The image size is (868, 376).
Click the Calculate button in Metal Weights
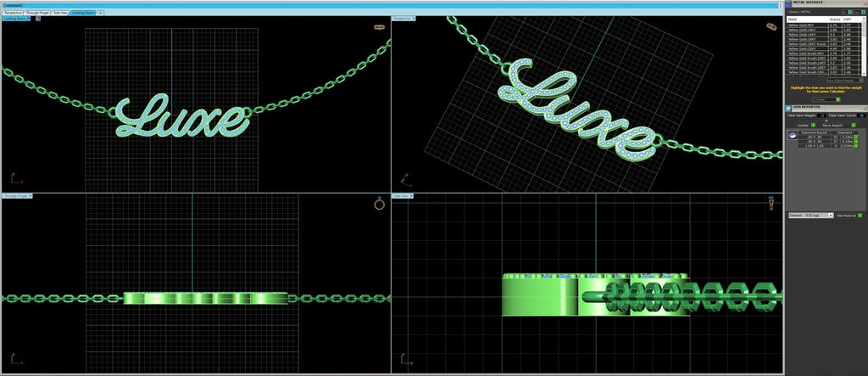tap(826, 98)
